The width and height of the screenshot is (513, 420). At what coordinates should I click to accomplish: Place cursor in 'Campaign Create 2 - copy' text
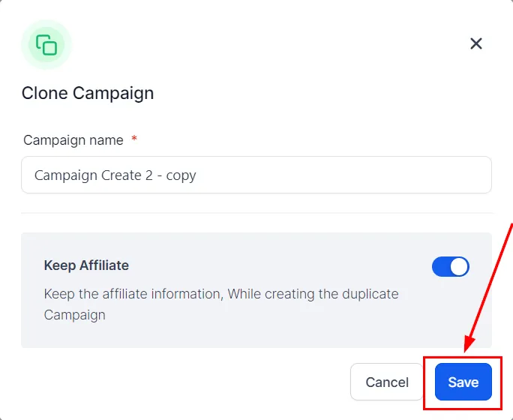click(115, 175)
